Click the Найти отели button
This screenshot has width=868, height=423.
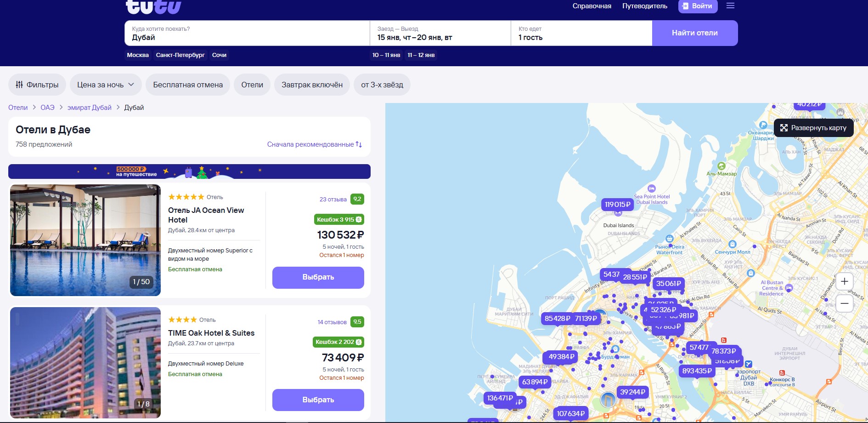694,33
